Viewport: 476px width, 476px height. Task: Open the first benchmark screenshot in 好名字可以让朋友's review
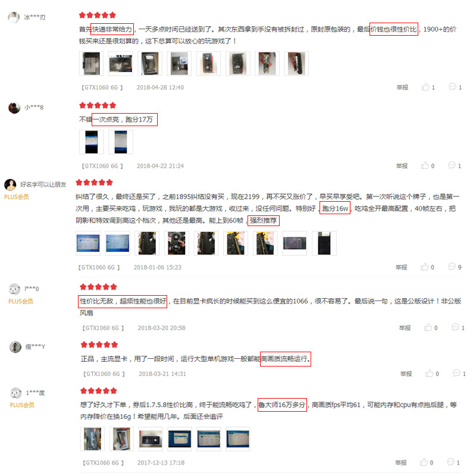pyautogui.click(x=87, y=243)
